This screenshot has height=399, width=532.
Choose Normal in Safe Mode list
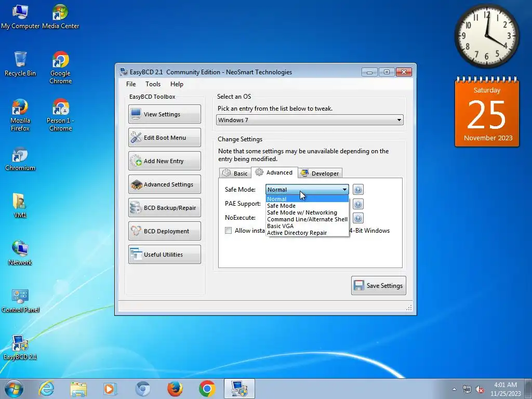pos(307,199)
